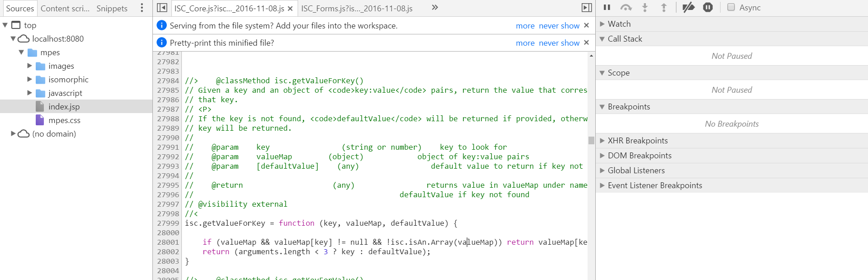Open the navigator three-dot menu
Image resolution: width=868 pixels, height=280 pixels.
[142, 8]
